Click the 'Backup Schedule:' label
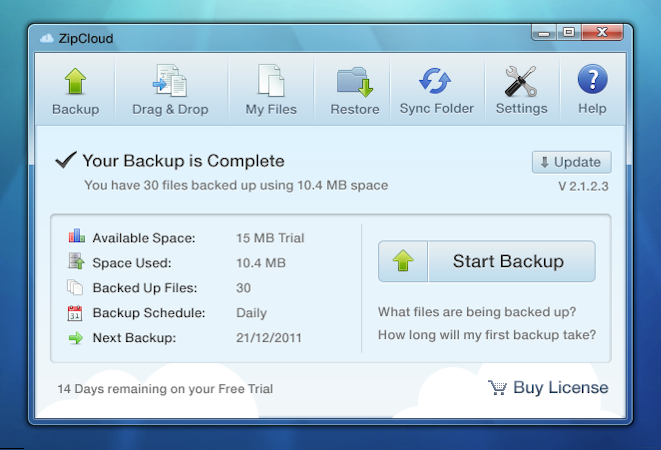The width and height of the screenshot is (661, 450). point(149,313)
